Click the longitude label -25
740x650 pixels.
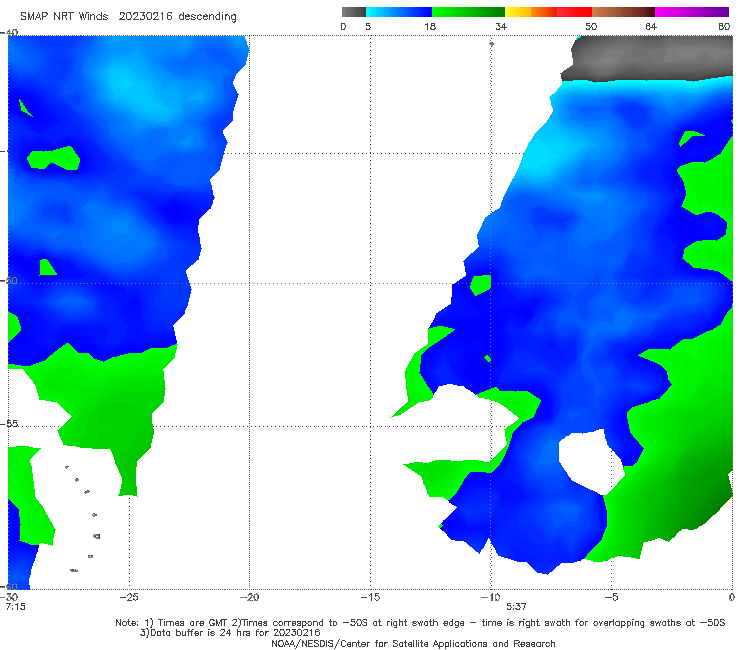click(x=128, y=597)
